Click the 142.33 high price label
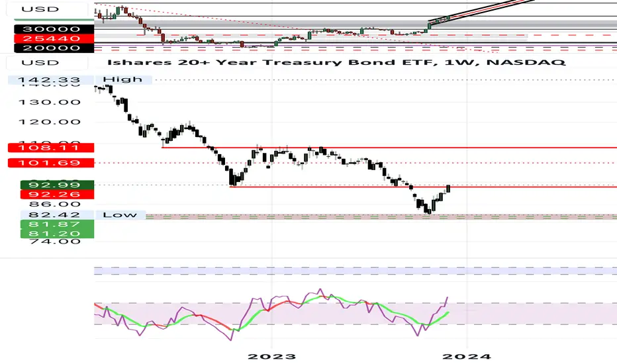The image size is (617, 364). click(x=50, y=80)
